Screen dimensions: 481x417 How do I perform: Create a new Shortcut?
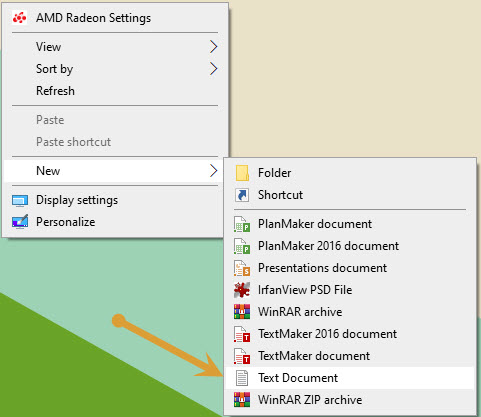[350, 195]
